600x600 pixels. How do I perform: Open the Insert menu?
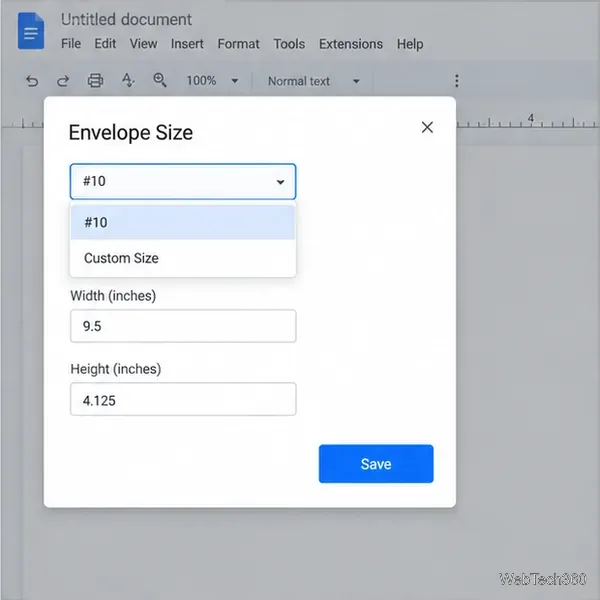187,44
